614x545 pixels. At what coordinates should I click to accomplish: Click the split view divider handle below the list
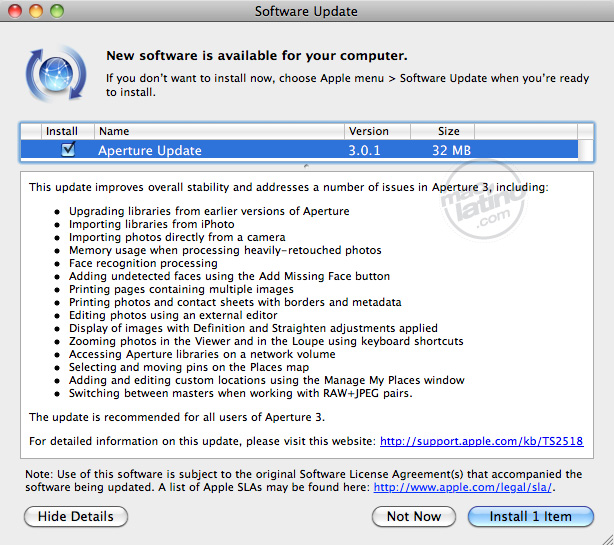[306, 166]
